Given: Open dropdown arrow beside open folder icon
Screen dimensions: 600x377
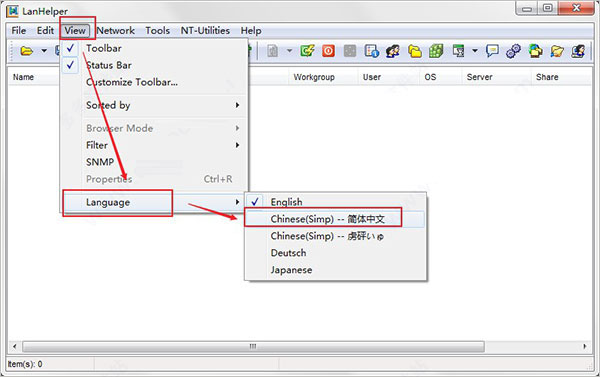Looking at the screenshot, I should pos(44,51).
